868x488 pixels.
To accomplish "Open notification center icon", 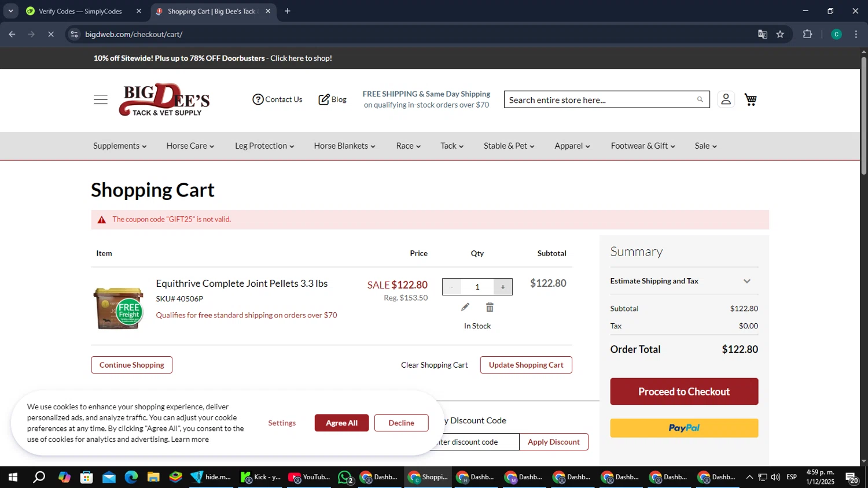I will click(x=852, y=477).
